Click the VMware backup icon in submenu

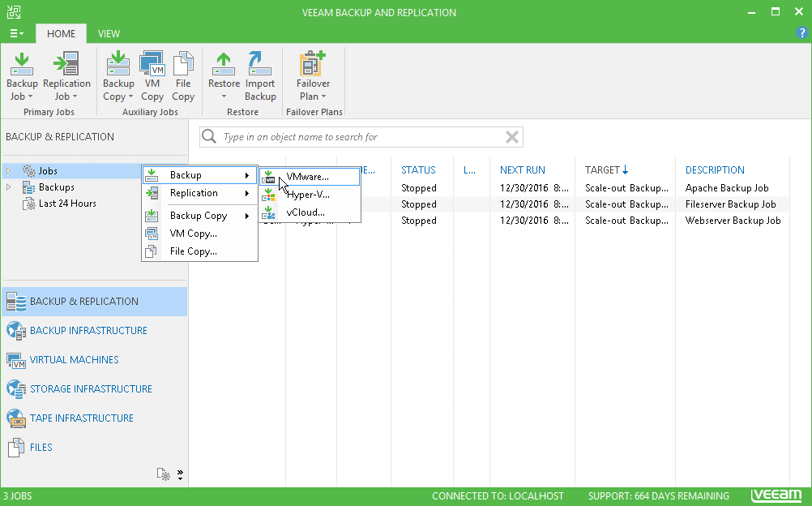268,177
